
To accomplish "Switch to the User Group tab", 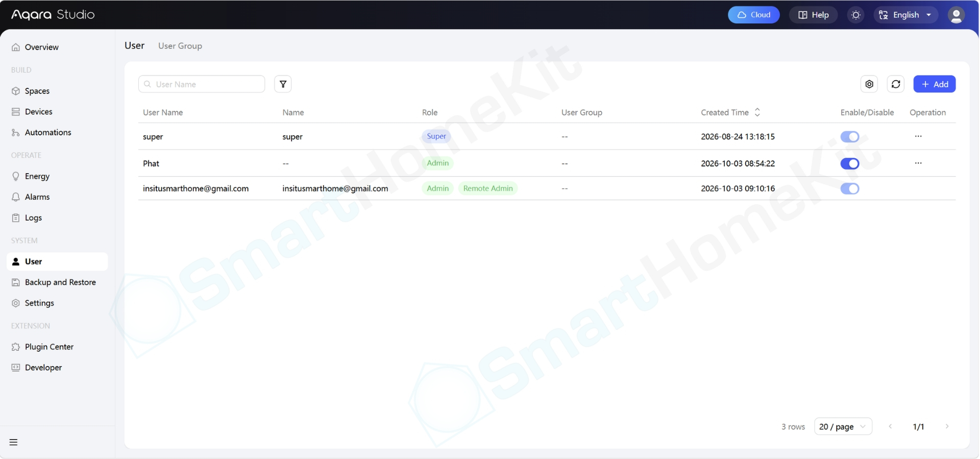I will click(180, 46).
